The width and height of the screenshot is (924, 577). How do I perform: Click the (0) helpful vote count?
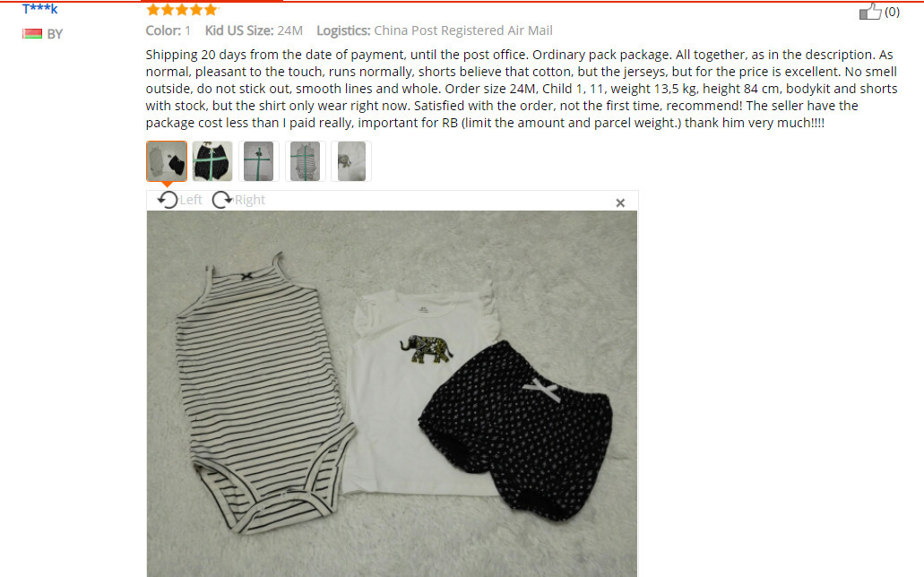click(x=892, y=12)
